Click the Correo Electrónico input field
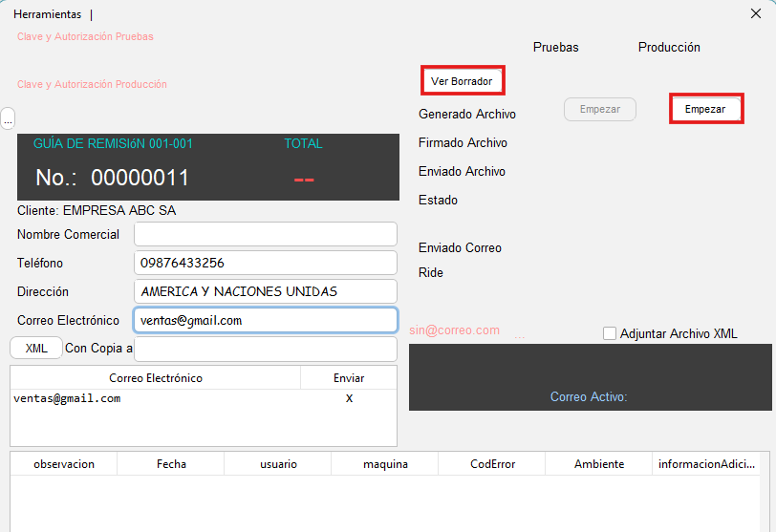 pyautogui.click(x=265, y=320)
